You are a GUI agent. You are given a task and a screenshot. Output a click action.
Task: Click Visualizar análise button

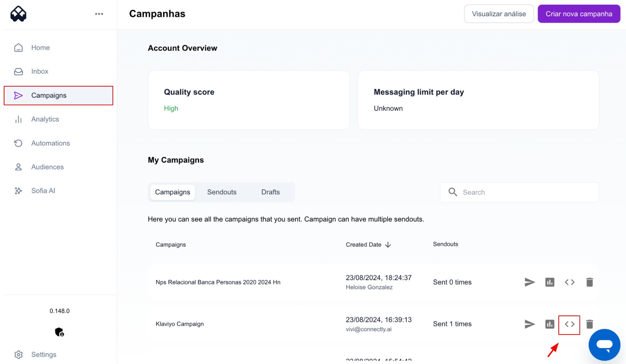pyautogui.click(x=499, y=14)
